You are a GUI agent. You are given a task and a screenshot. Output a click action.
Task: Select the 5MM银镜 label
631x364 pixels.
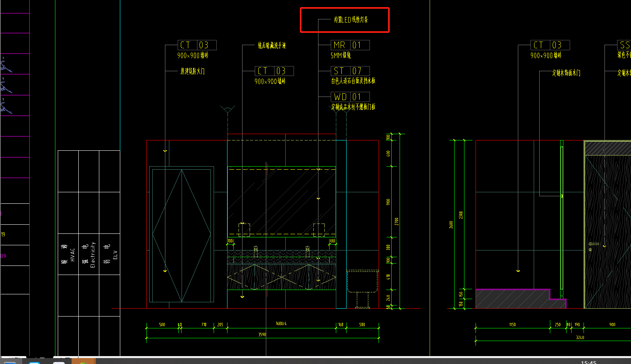click(341, 56)
